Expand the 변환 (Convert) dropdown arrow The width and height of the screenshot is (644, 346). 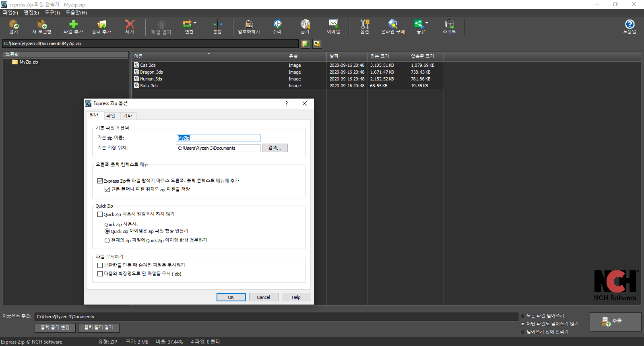195,23
